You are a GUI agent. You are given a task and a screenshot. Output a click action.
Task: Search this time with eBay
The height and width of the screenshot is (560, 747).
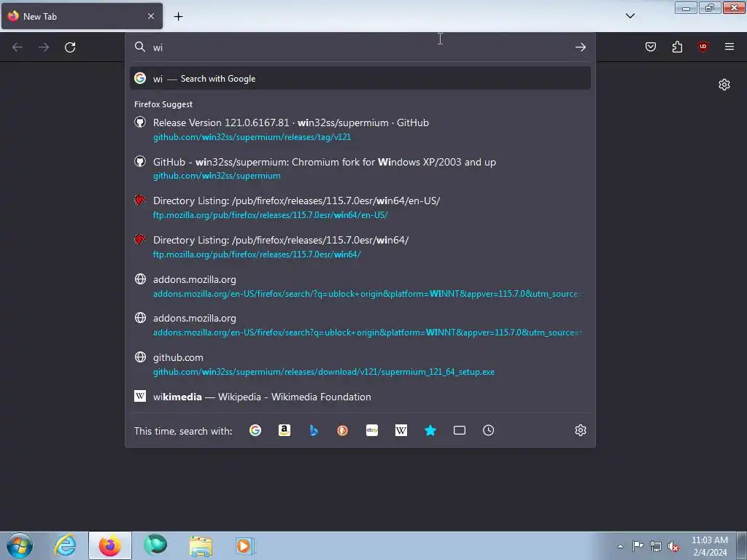point(372,430)
